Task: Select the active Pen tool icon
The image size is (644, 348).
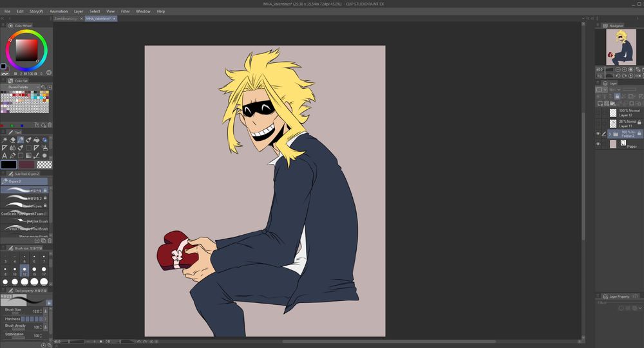Action: coord(21,140)
